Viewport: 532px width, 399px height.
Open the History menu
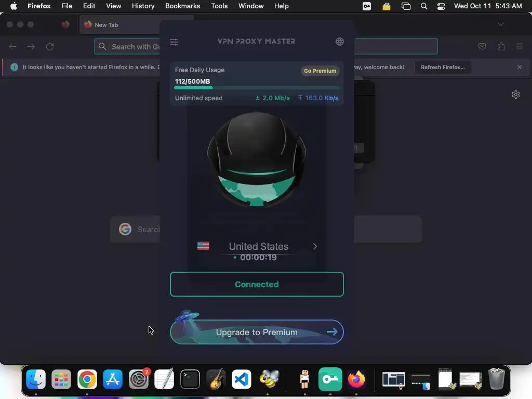pos(143,6)
